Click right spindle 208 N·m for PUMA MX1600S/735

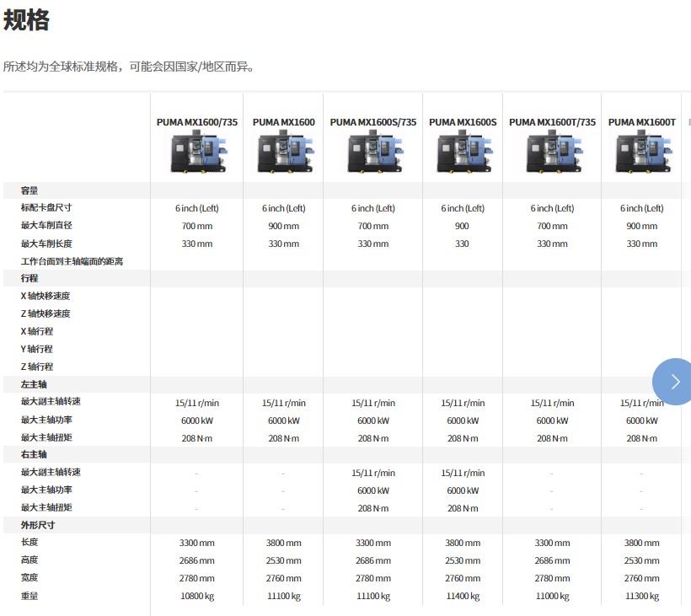[x=373, y=508]
